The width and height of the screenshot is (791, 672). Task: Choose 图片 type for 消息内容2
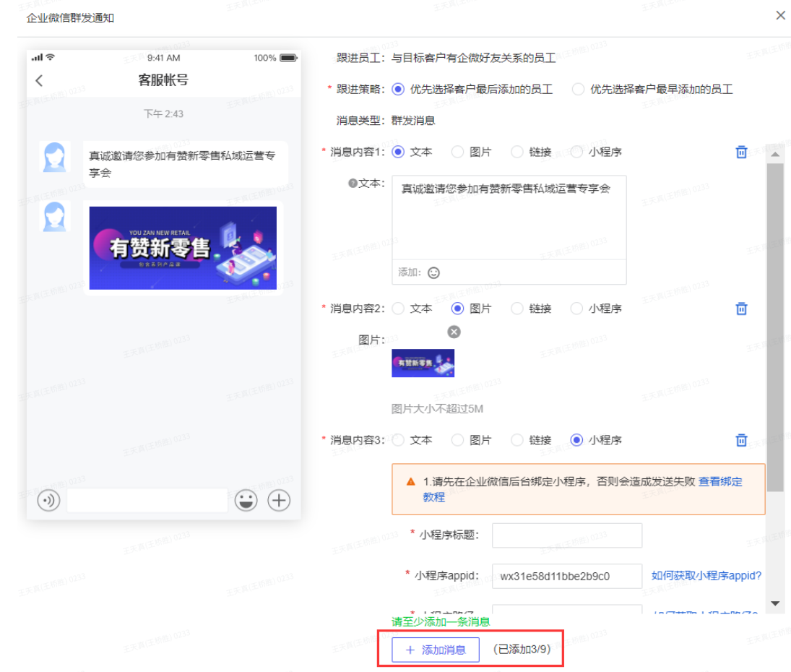click(x=457, y=309)
